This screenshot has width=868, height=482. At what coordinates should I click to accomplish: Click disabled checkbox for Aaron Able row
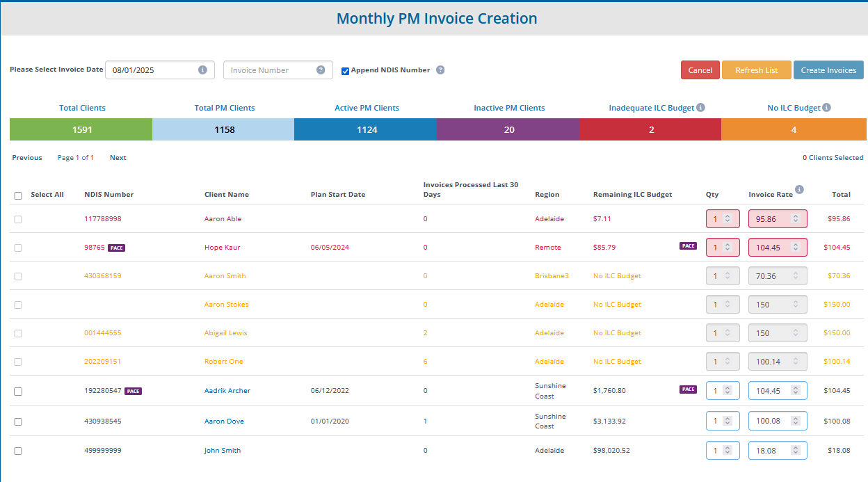tap(18, 219)
